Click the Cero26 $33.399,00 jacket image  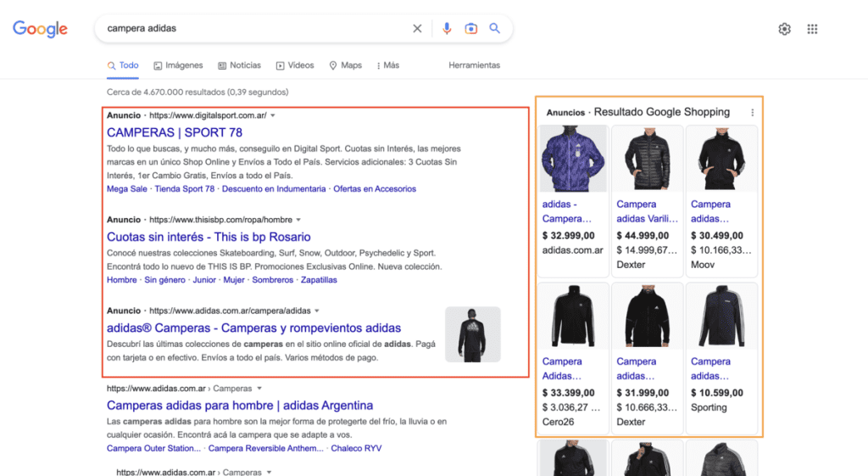tap(573, 316)
